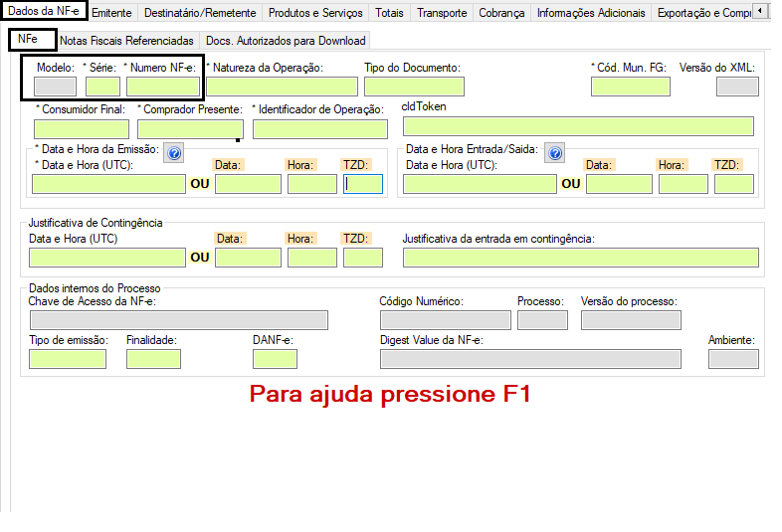The image size is (782, 532).
Task: Focus Contingência Data field
Action: point(248,258)
